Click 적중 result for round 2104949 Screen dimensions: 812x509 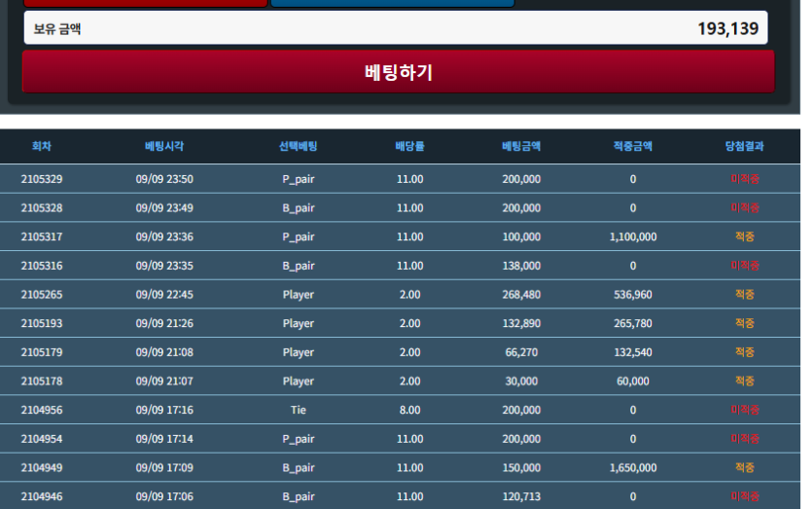(x=745, y=467)
